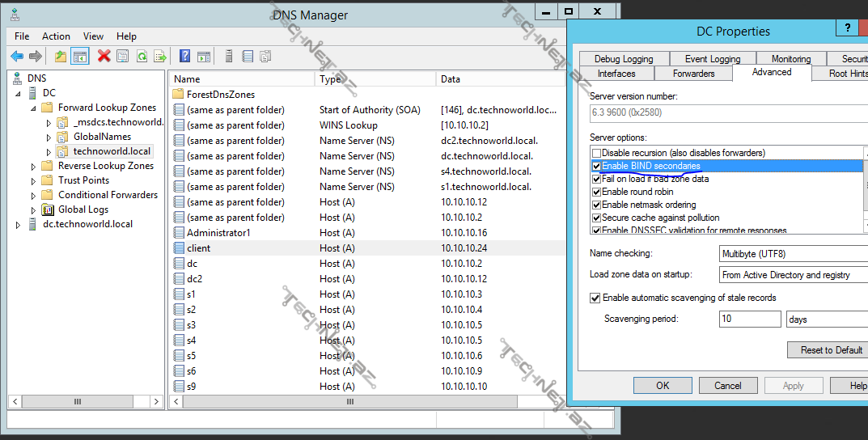Click the Export List toolbar icon

pyautogui.click(x=161, y=56)
